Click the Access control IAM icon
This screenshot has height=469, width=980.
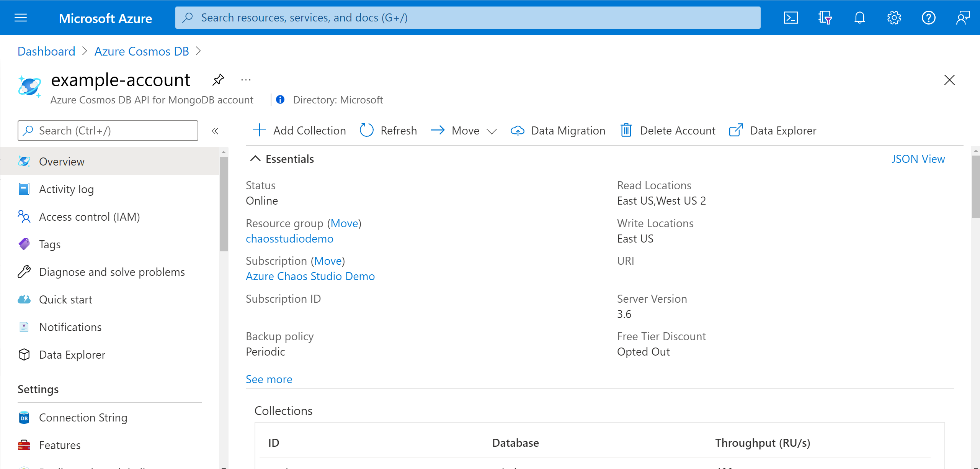[24, 216]
